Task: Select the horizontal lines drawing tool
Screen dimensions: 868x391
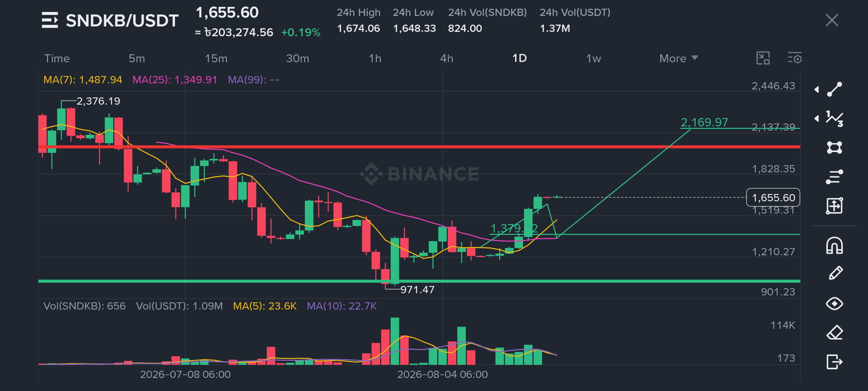Action: coord(834,177)
